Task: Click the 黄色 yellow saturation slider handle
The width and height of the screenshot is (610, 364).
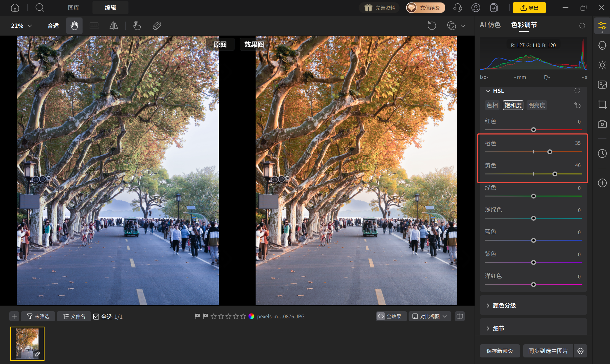Action: point(555,174)
